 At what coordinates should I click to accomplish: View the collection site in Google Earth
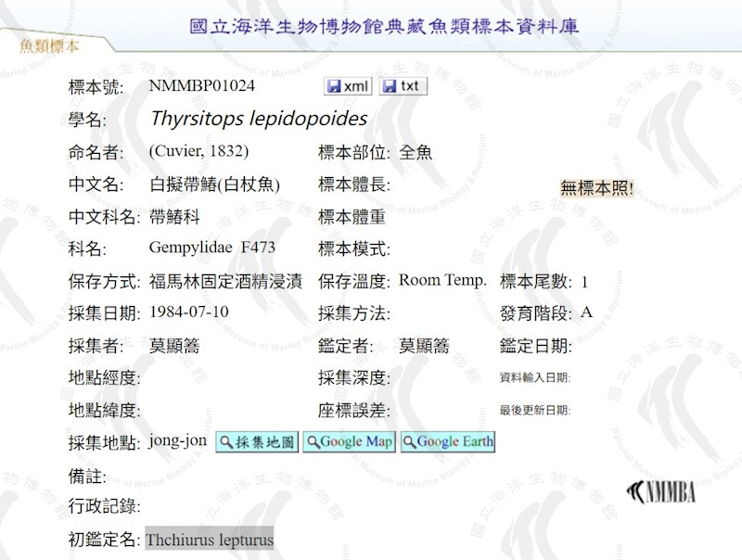pos(448,441)
